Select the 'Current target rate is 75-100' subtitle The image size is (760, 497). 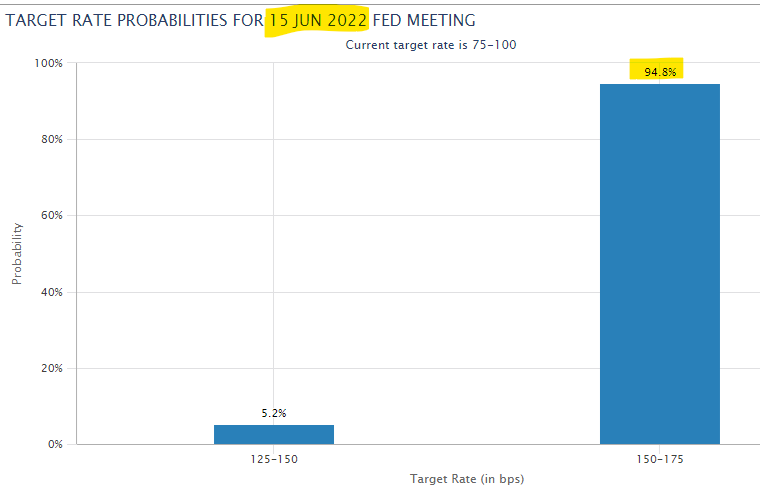pos(431,45)
